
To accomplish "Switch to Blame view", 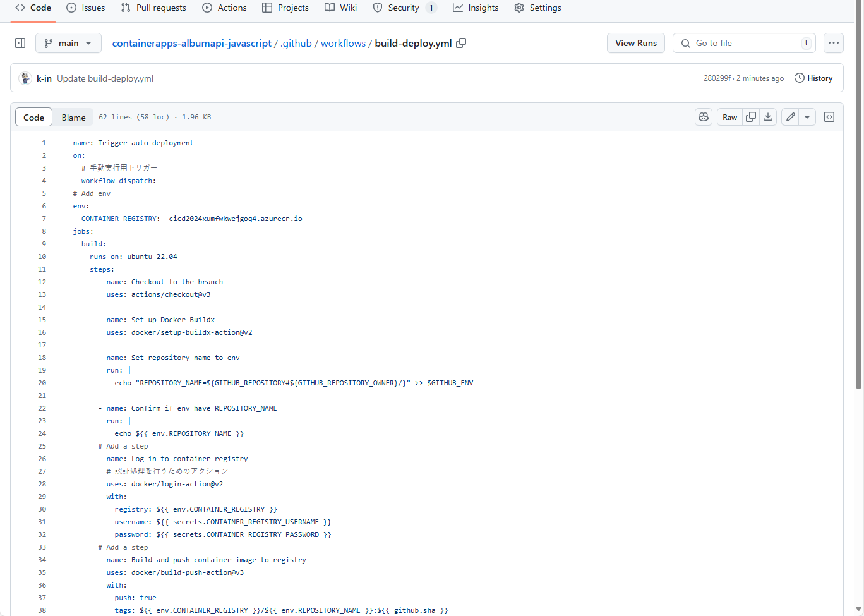I will (x=73, y=118).
